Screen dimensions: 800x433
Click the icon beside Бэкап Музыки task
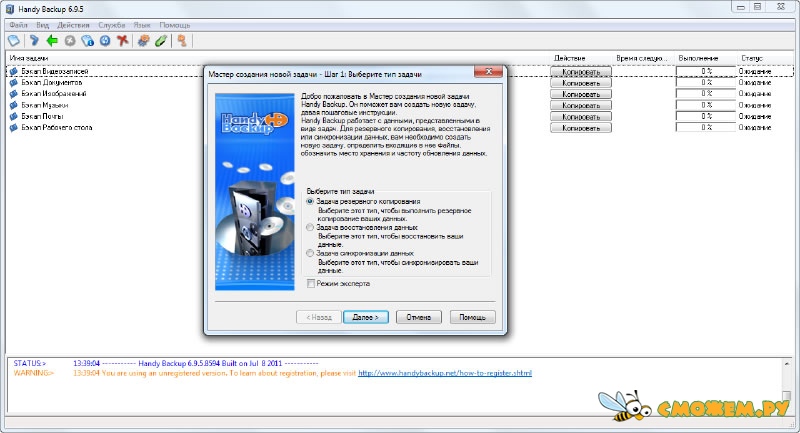click(14, 105)
